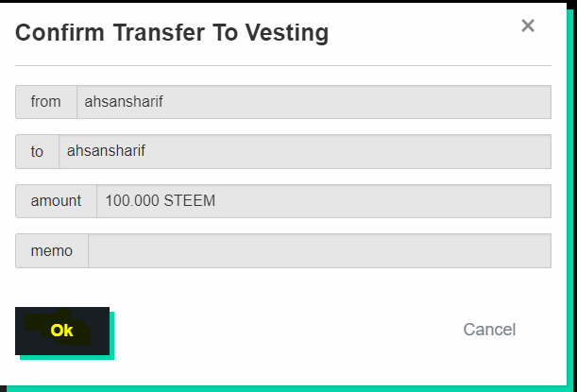Click the ahsansharif text in from field
This screenshot has height=392, width=577.
pyautogui.click(x=124, y=102)
